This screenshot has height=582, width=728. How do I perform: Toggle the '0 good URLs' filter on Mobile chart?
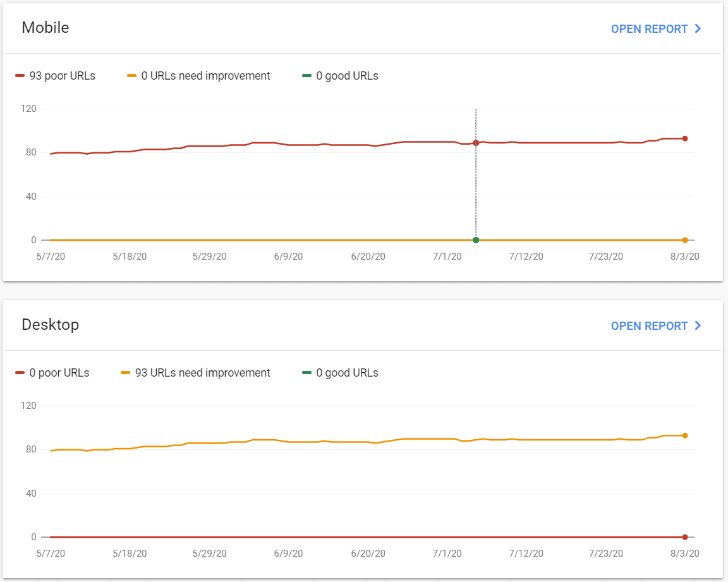[340, 75]
